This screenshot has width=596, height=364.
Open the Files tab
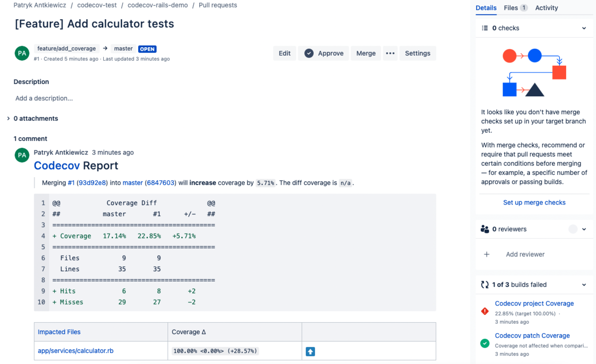click(516, 8)
